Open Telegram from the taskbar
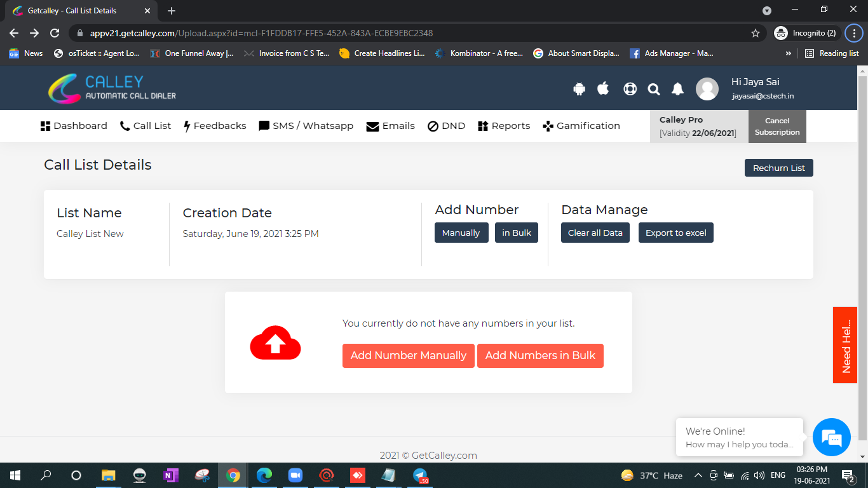 (x=420, y=475)
